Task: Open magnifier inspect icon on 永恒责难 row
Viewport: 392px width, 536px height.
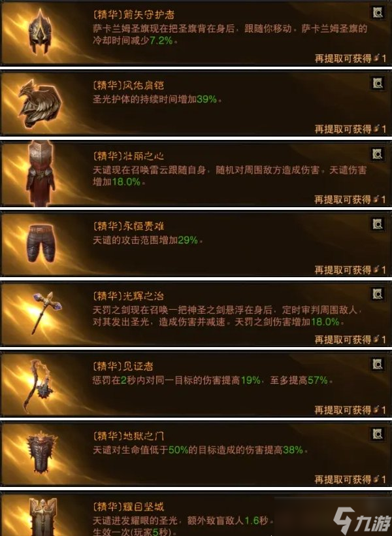Action: (378, 225)
